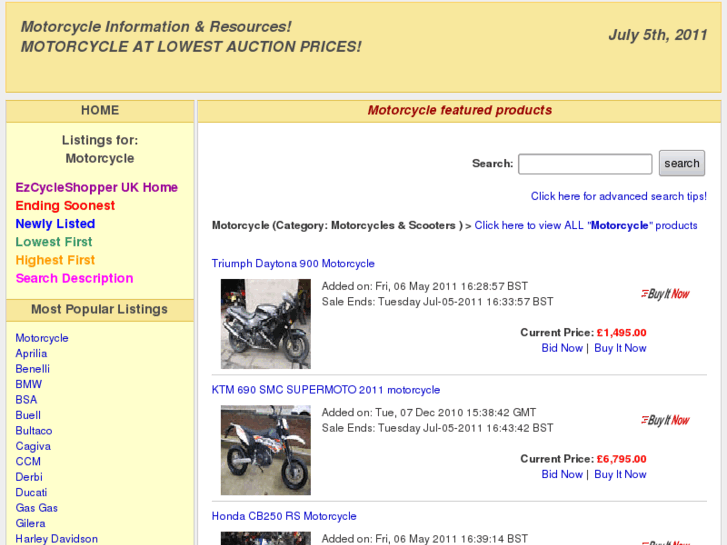
Task: Click Added on Tue, 07 Dec 2010 text
Action: coord(429,412)
